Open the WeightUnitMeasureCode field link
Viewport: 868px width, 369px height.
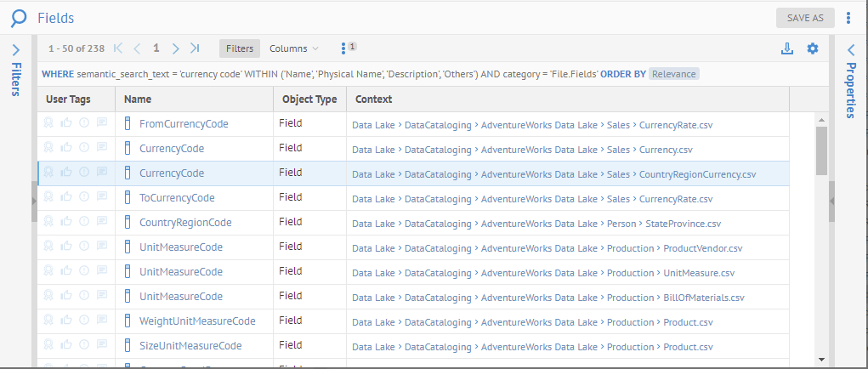[x=197, y=321]
